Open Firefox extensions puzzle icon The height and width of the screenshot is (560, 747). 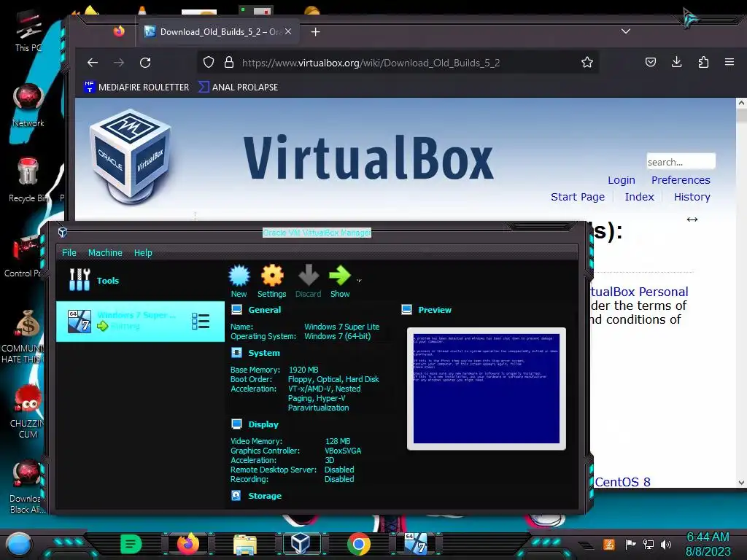(x=703, y=63)
